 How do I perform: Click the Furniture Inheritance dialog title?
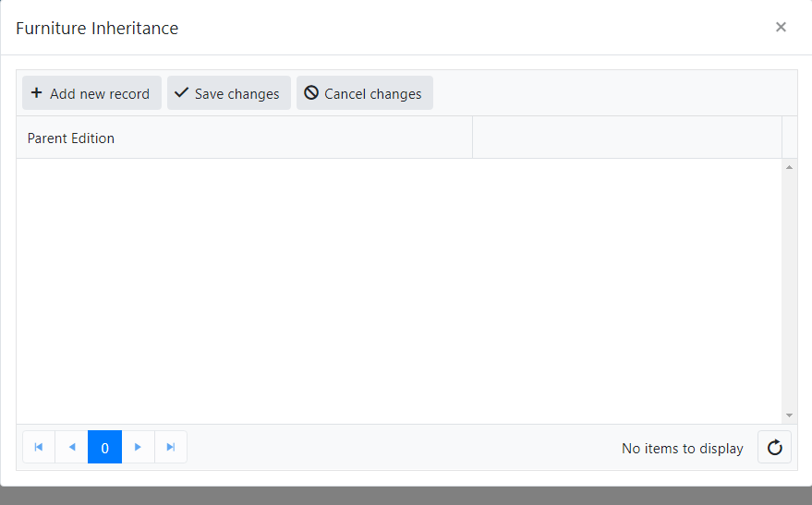(x=97, y=29)
